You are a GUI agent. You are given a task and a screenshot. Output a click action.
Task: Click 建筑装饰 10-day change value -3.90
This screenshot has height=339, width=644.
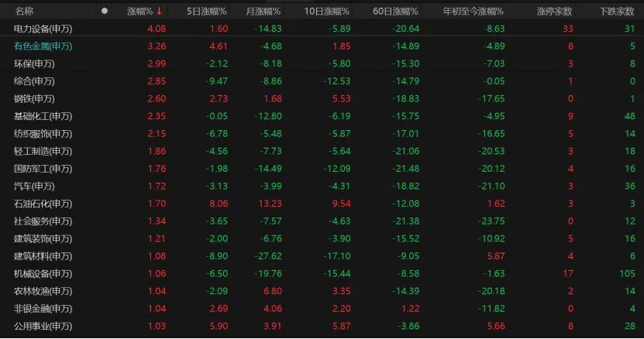point(339,238)
